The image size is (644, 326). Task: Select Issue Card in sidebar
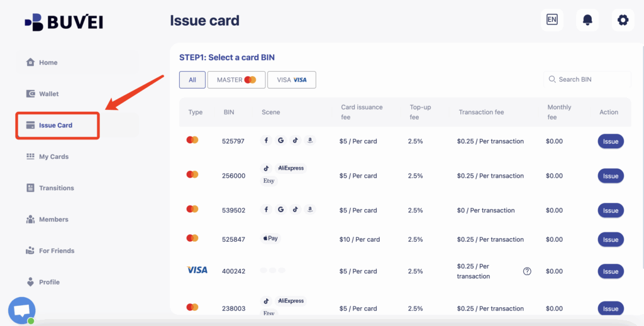(55, 126)
